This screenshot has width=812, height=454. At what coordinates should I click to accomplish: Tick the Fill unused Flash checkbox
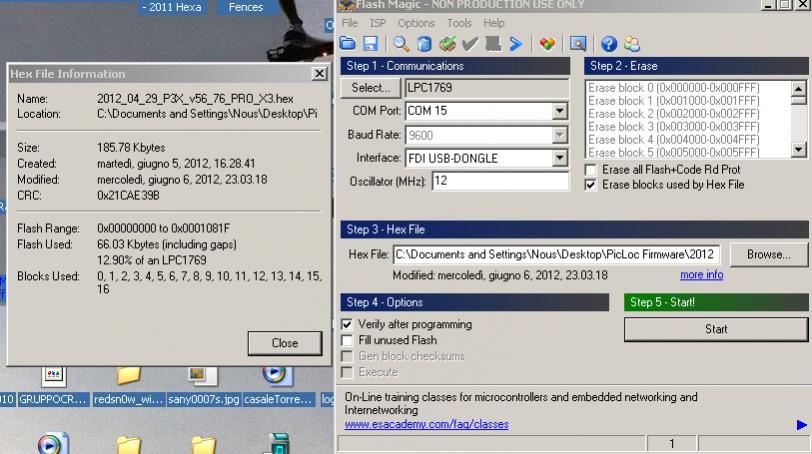tap(347, 341)
